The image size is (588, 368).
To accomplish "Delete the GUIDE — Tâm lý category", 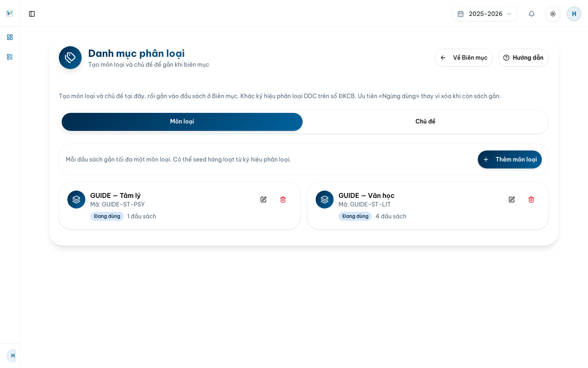I will [283, 200].
